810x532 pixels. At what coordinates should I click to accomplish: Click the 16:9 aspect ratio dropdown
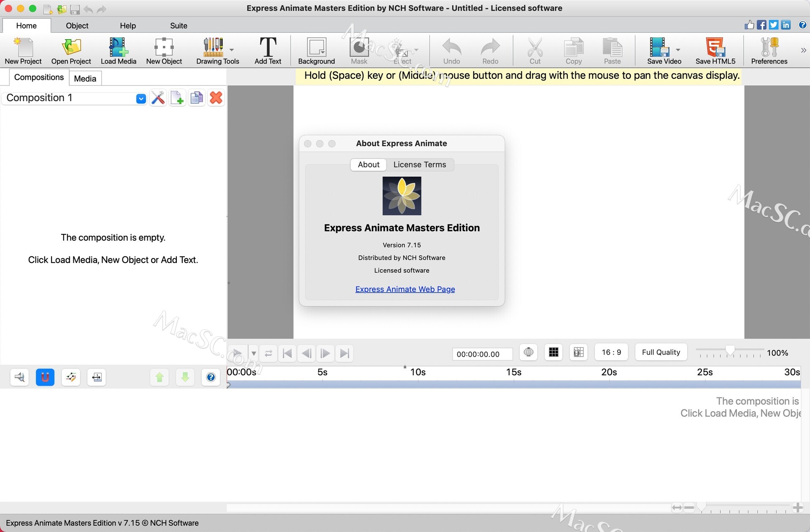[x=612, y=353]
